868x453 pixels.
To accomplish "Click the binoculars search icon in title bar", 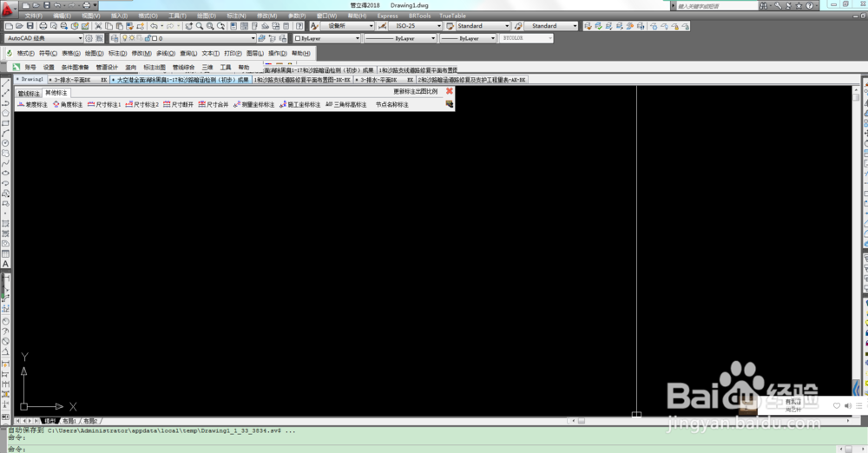I will pyautogui.click(x=764, y=5).
